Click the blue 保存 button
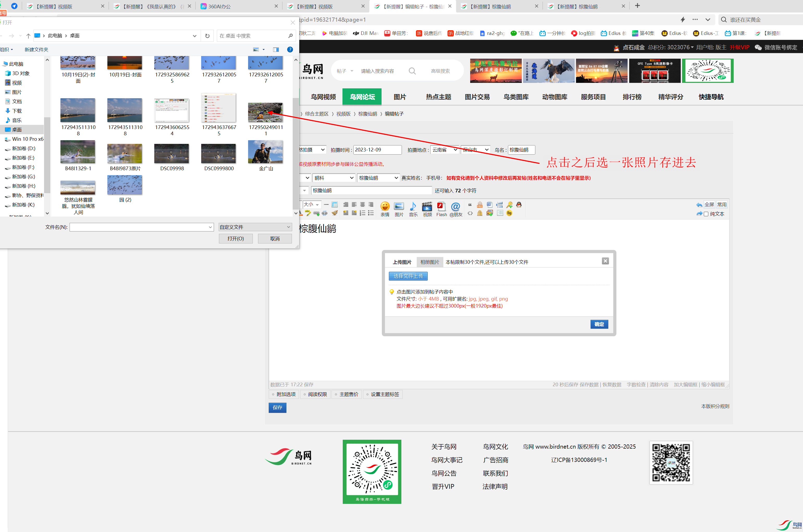The width and height of the screenshot is (803, 532). point(277,407)
